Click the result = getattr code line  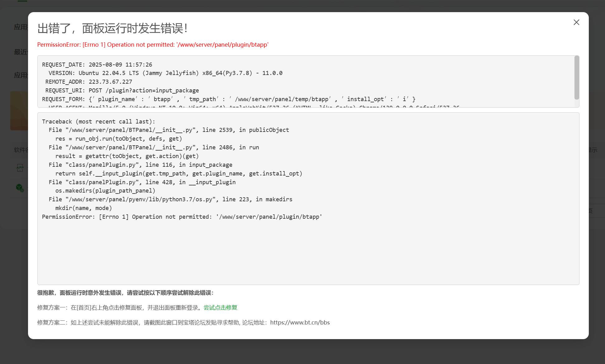(127, 156)
